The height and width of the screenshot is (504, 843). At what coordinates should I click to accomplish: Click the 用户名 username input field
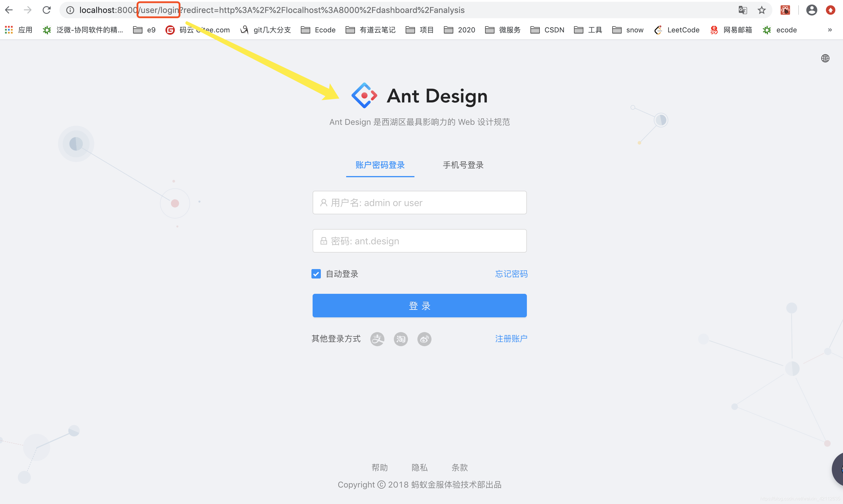pos(420,203)
